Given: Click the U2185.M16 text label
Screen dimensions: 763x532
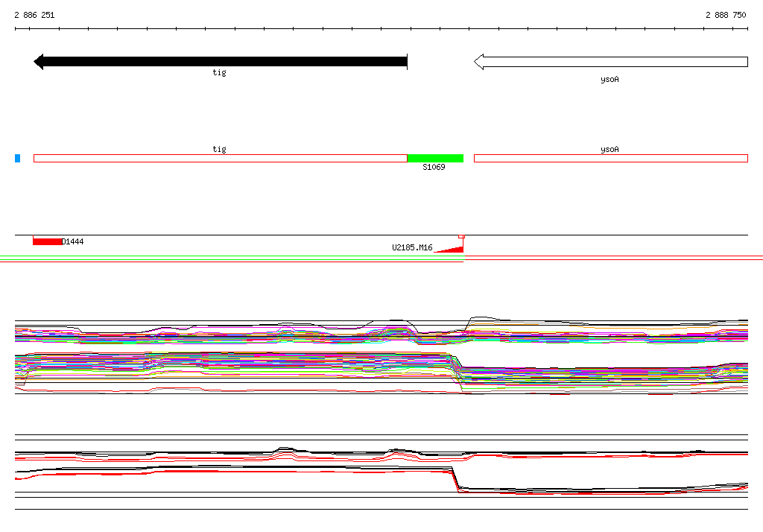Looking at the screenshot, I should [412, 247].
